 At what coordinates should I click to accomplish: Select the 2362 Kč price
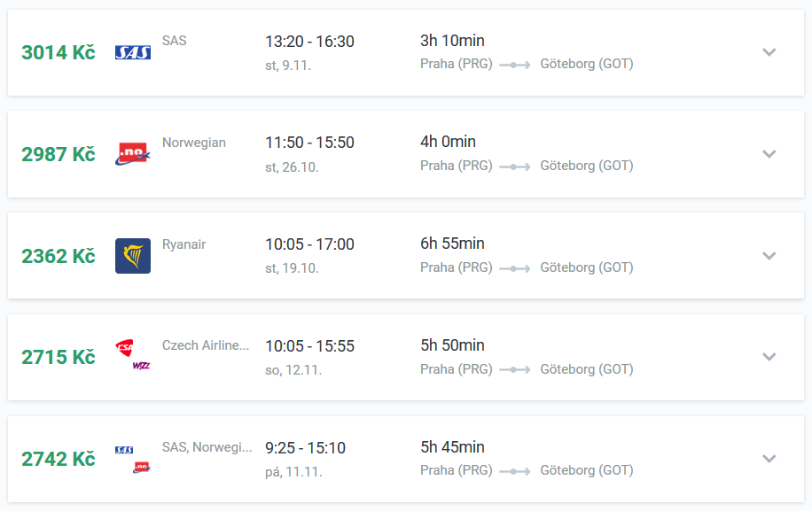(x=58, y=256)
